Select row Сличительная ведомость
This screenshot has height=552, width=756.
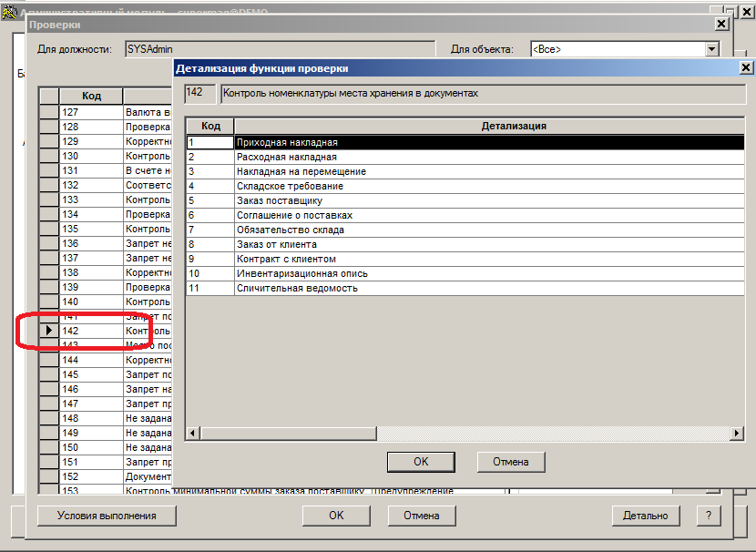click(465, 288)
